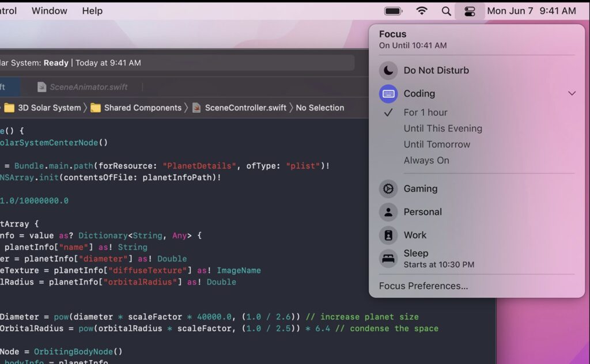
Task: Click the Personal focus person icon
Action: tap(388, 212)
